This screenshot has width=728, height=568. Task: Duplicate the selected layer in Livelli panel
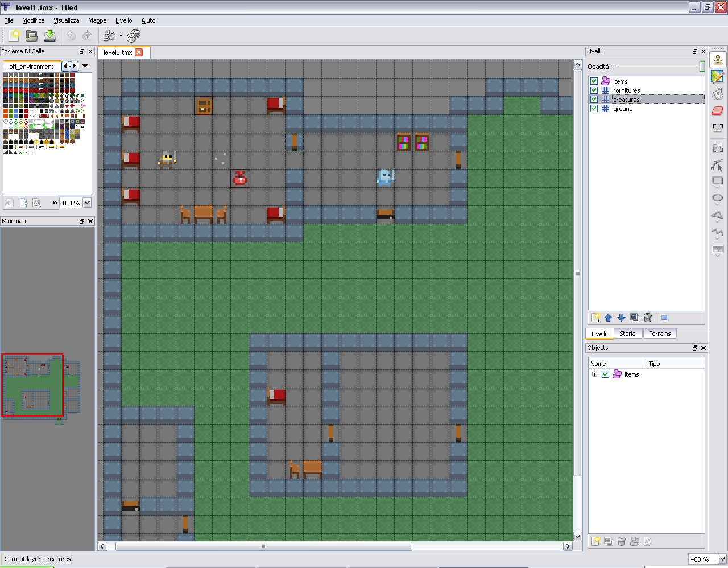[635, 318]
